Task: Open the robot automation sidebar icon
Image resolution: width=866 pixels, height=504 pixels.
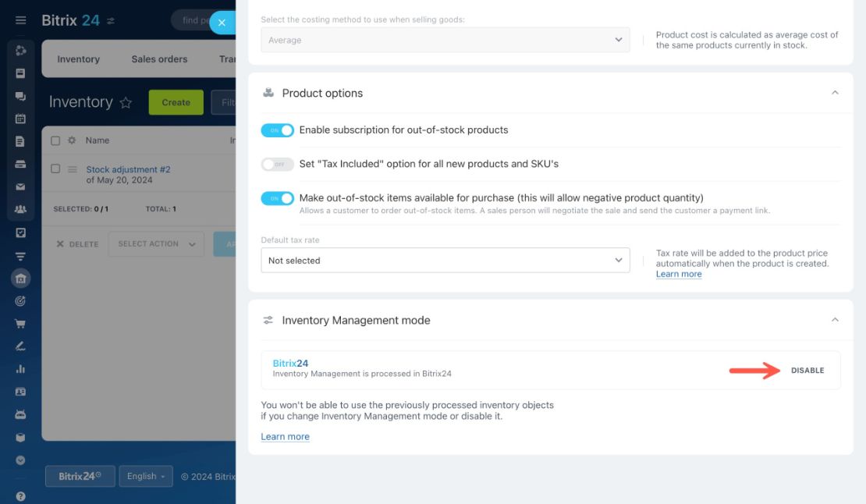Action: click(x=20, y=414)
